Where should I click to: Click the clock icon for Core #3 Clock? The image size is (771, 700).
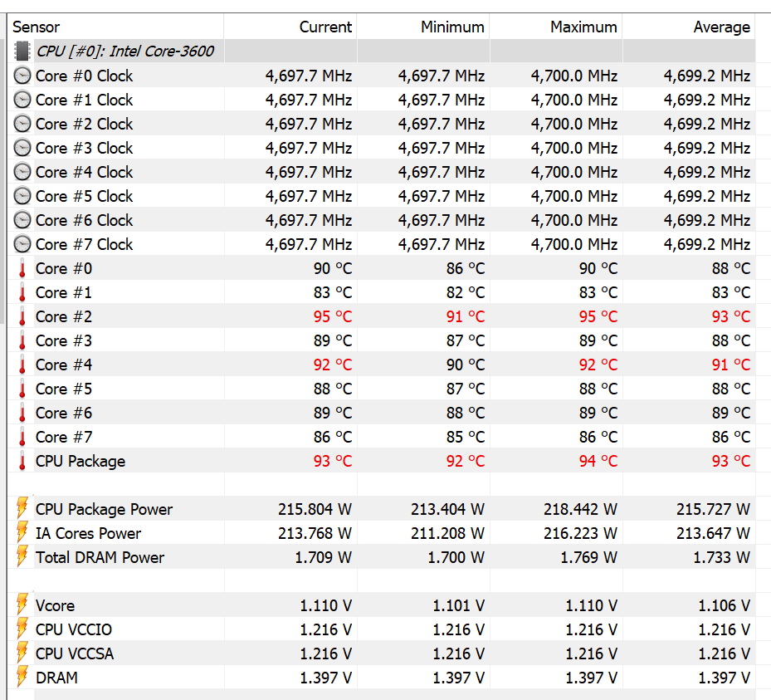point(22,148)
